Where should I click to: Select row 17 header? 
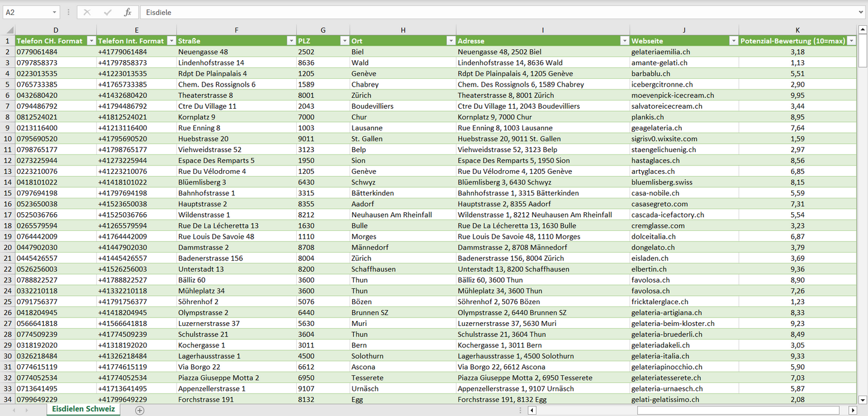click(8, 215)
